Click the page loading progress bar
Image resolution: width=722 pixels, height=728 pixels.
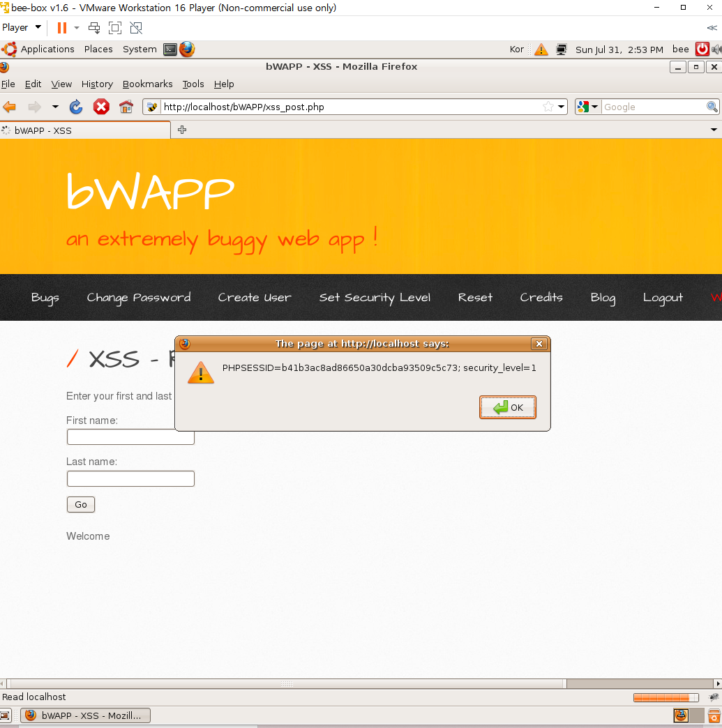click(x=665, y=697)
